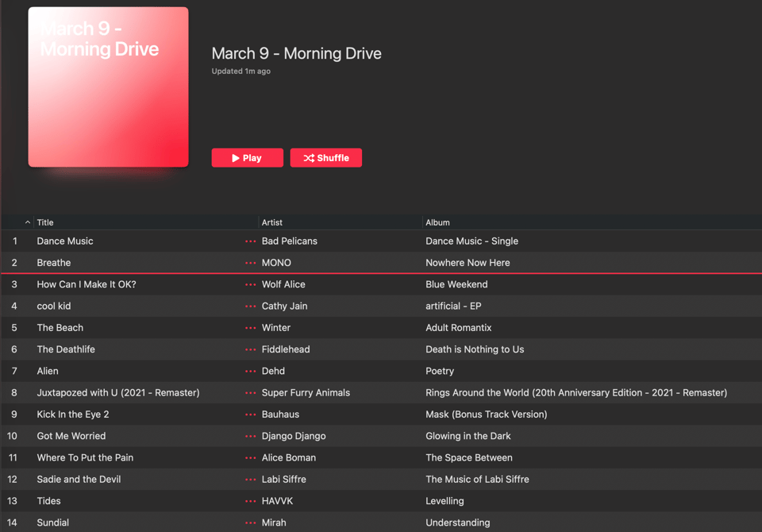Image resolution: width=762 pixels, height=532 pixels.
Task: Open more options for Got Me Worried
Action: (x=251, y=436)
